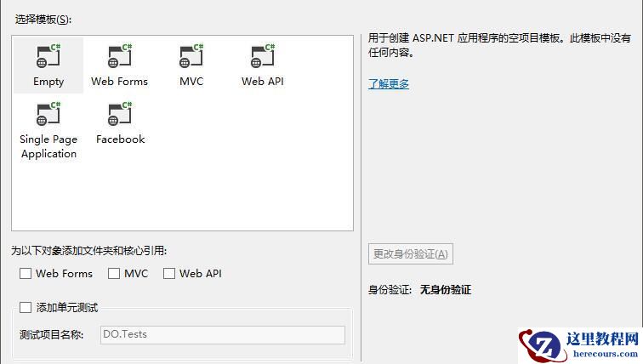Screen dimensions: 643x364
Task: Click the 为以下对象添加文件夹和核心引用 label
Action: tap(89, 251)
